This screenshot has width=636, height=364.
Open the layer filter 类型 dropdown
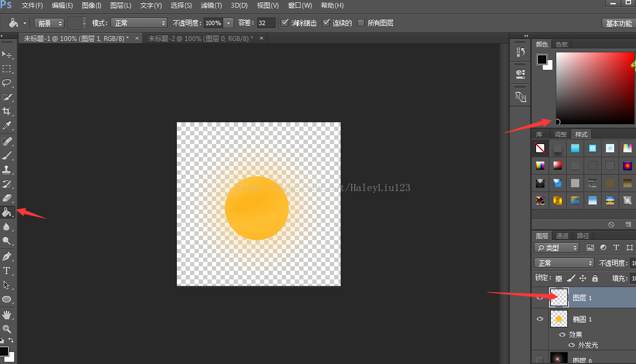(556, 248)
